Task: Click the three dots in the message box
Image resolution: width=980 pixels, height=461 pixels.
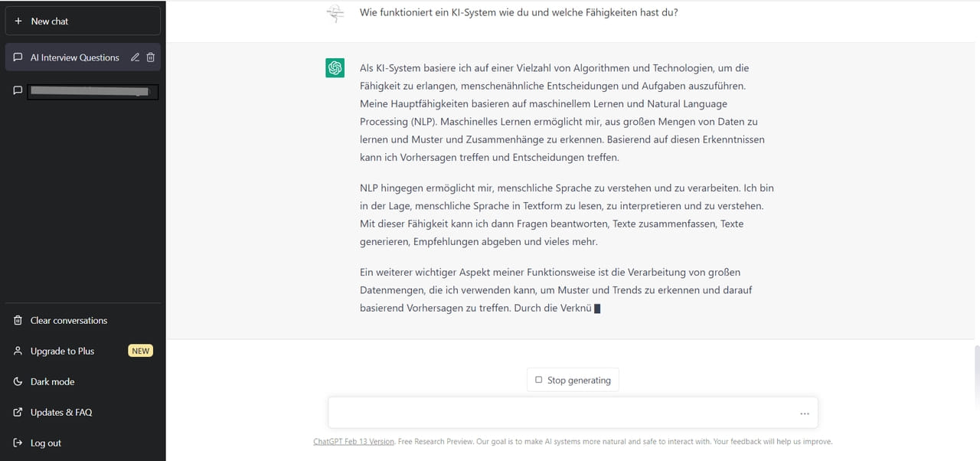Action: point(805,414)
